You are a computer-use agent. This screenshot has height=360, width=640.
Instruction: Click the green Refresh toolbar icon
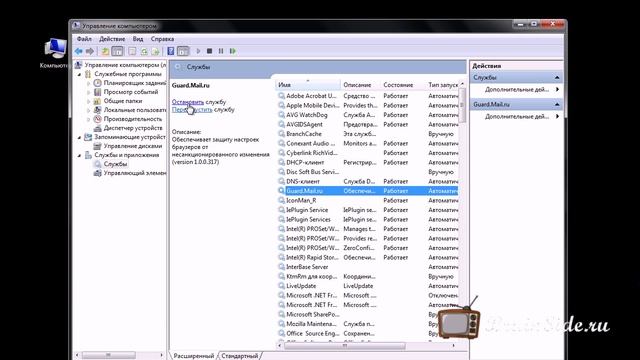tap(144, 51)
